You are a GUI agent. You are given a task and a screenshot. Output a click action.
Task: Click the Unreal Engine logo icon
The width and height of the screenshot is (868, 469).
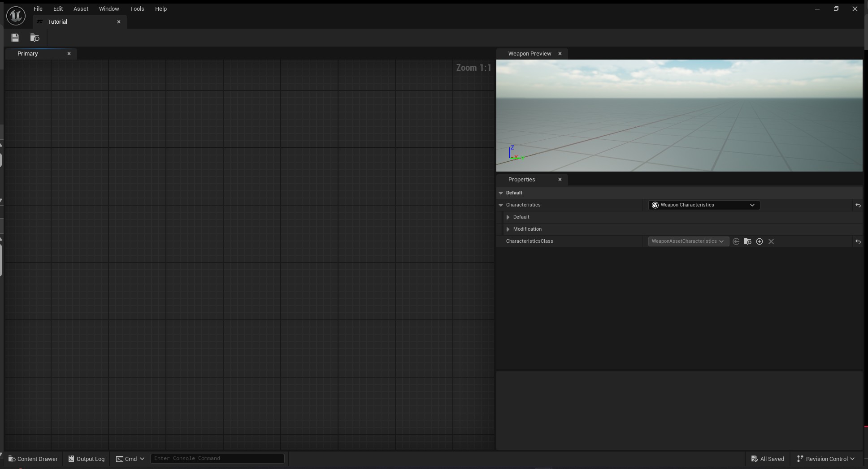tap(16, 16)
